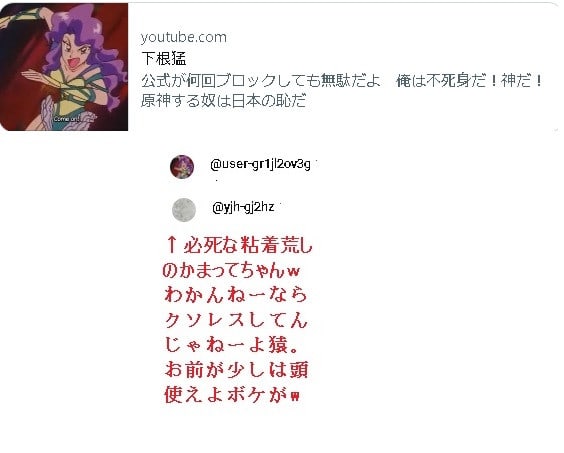Click red text のかまってちゃんw
Image resolution: width=564 pixels, height=453 pixels.
pyautogui.click(x=231, y=270)
